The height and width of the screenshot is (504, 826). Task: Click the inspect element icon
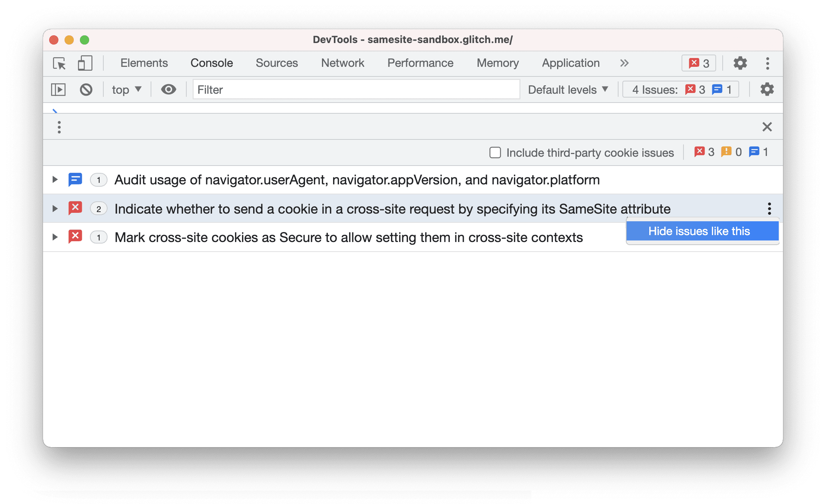[x=60, y=63]
